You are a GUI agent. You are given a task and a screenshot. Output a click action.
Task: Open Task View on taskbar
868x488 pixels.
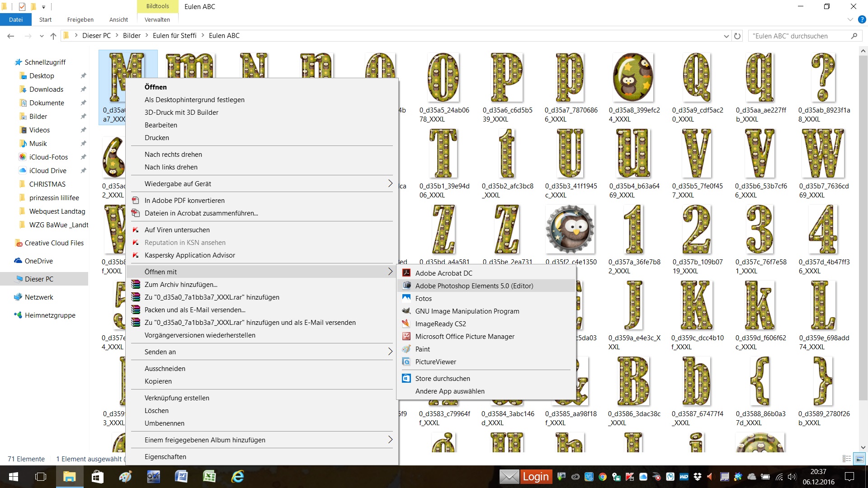click(41, 477)
